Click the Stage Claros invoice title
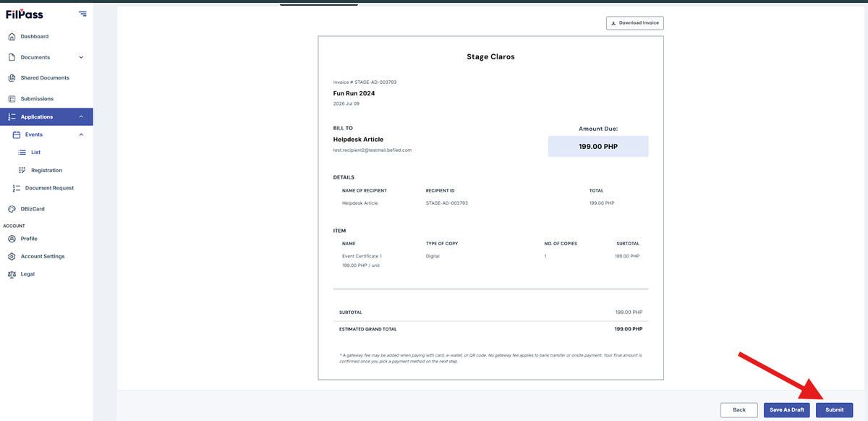This screenshot has height=421, width=868. (x=490, y=56)
